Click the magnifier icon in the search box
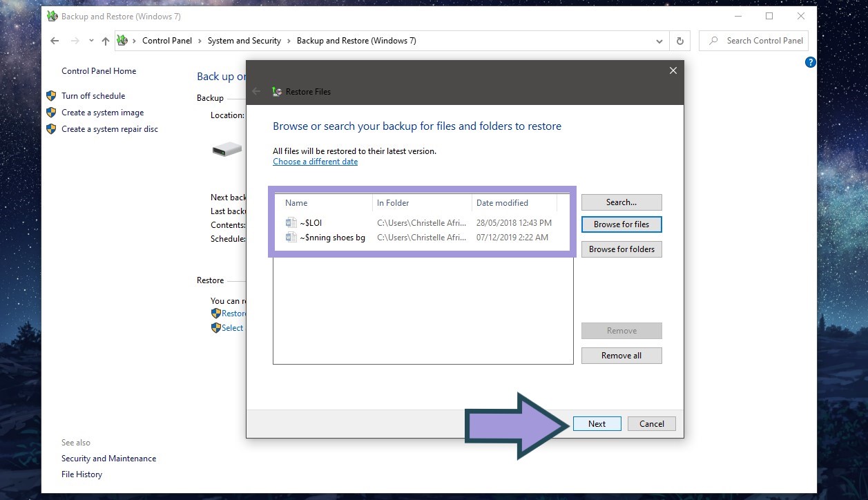868x500 pixels. click(x=713, y=41)
